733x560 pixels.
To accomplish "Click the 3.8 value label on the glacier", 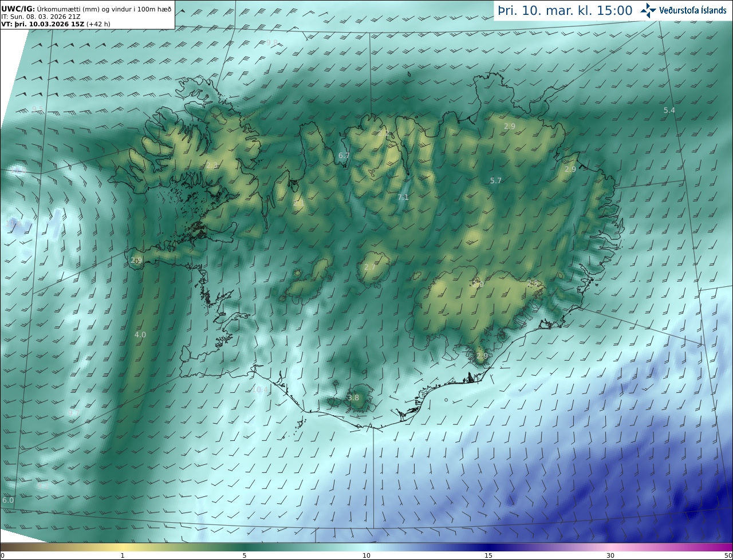I will pos(353,398).
